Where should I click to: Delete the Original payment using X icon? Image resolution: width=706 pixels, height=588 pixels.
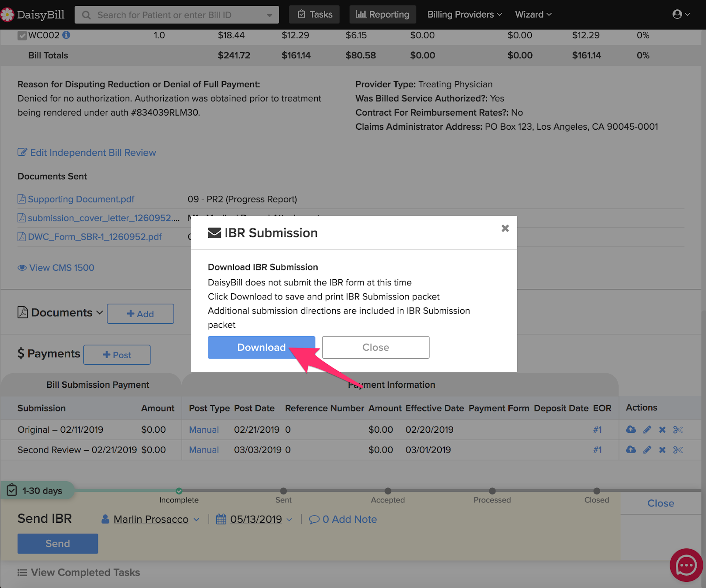click(662, 429)
